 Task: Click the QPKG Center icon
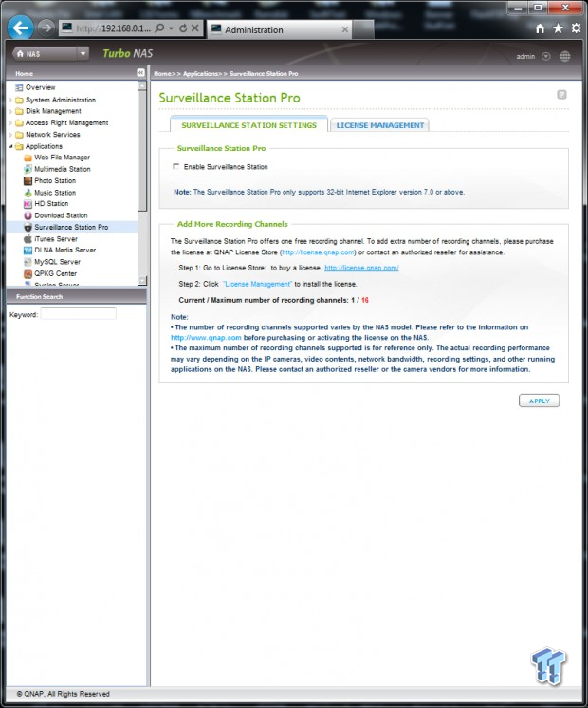tap(28, 273)
